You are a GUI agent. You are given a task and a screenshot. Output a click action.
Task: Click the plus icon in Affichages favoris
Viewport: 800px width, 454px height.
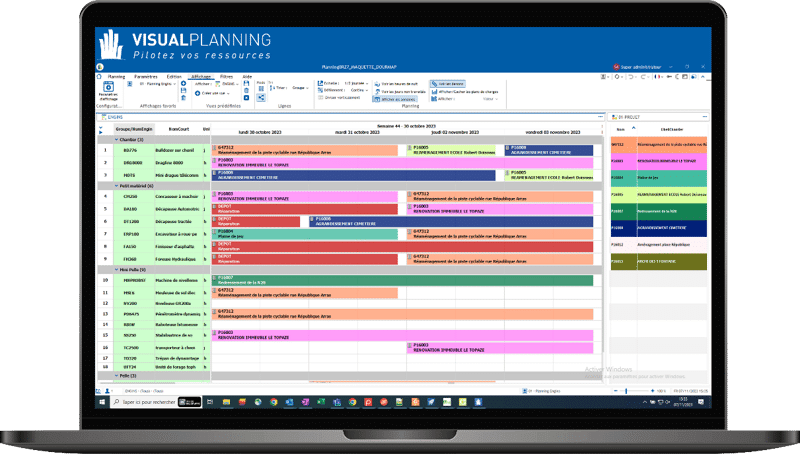[x=183, y=84]
